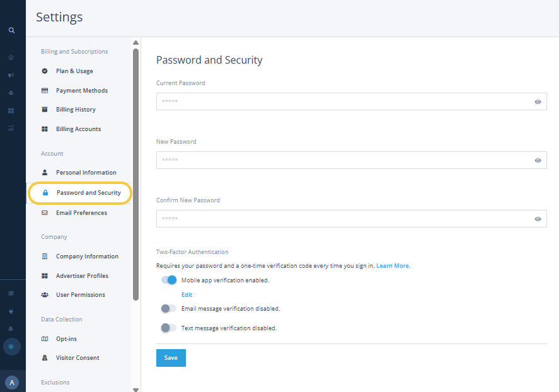
Task: Open the account avatar labeled A
Action: coord(12,382)
